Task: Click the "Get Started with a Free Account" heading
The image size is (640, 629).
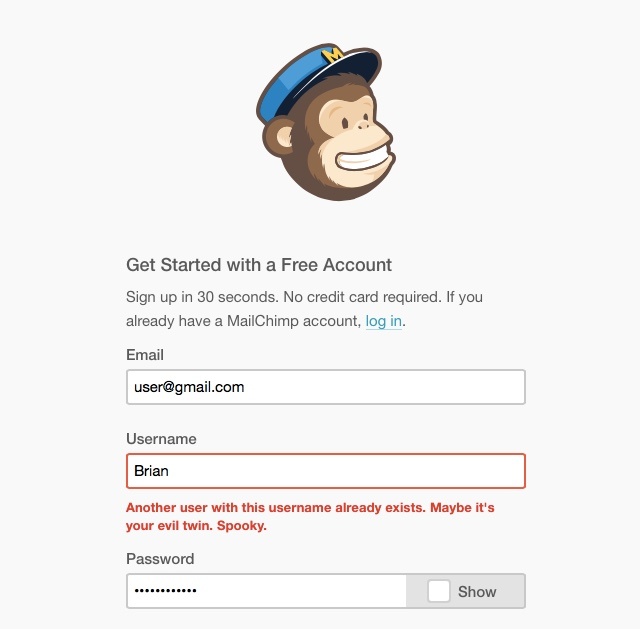Action: pos(259,265)
